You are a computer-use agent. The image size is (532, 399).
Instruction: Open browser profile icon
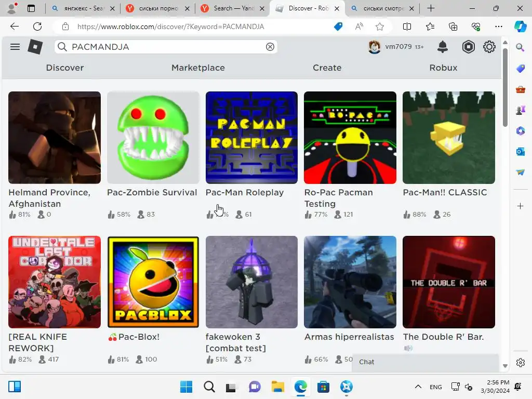12,8
